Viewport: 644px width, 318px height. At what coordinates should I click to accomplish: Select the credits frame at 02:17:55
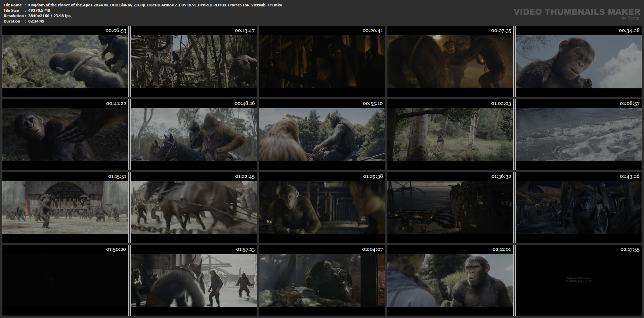(x=578, y=280)
